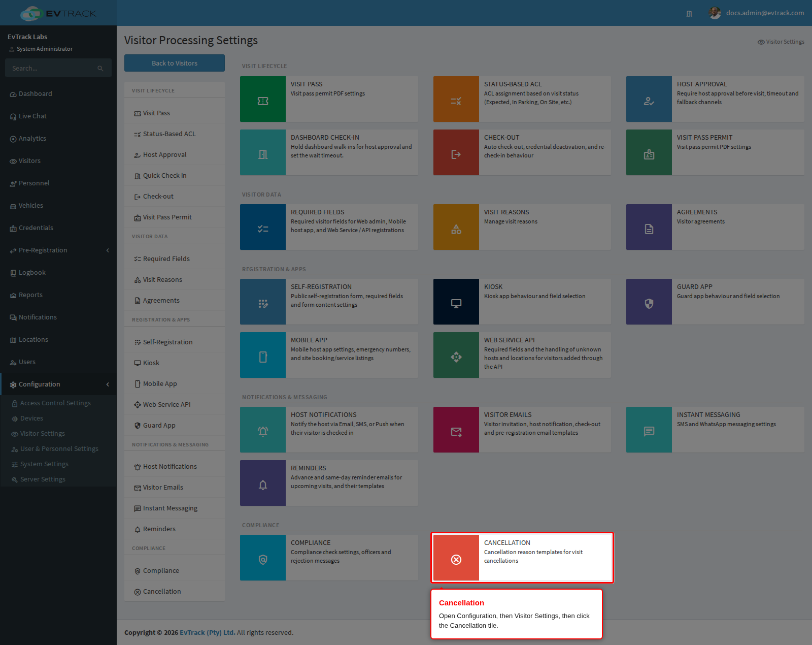Image resolution: width=812 pixels, height=645 pixels.
Task: Open Web Service API in settings list
Action: [175, 405]
